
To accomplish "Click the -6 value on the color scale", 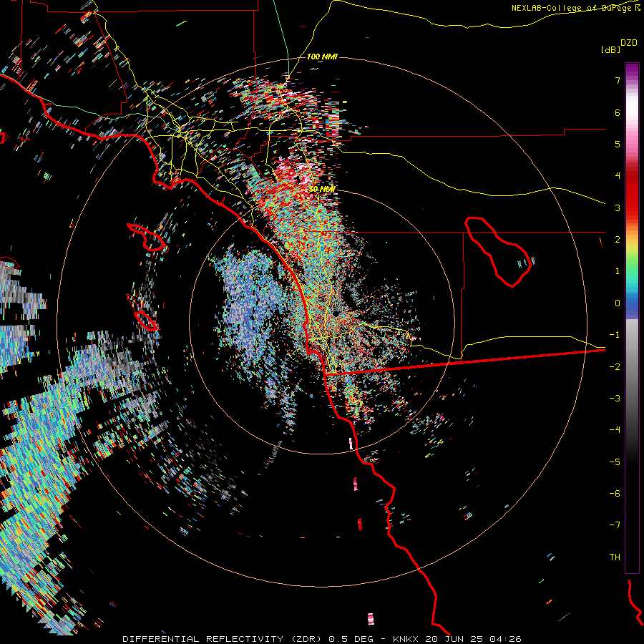I will click(615, 493).
